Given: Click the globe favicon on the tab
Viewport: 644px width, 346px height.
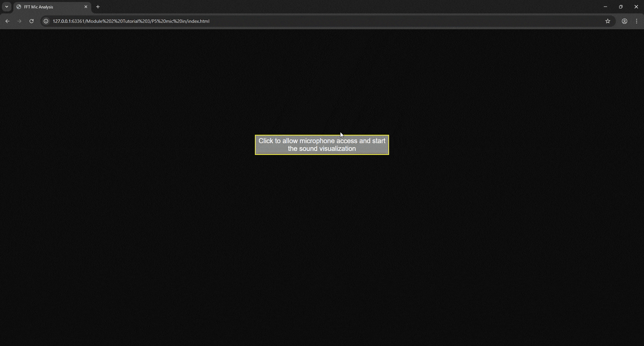Looking at the screenshot, I should tap(19, 7).
